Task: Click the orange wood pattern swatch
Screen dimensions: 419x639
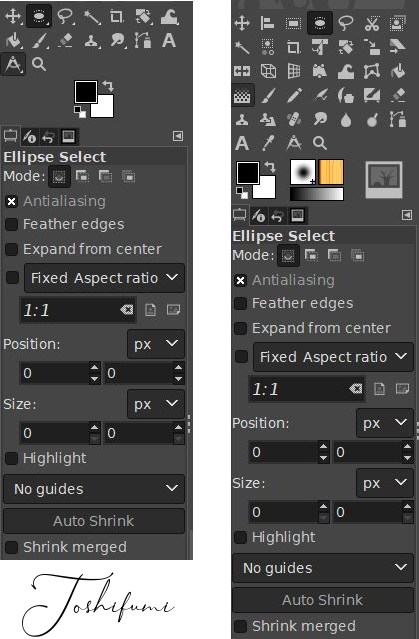Action: 331,172
